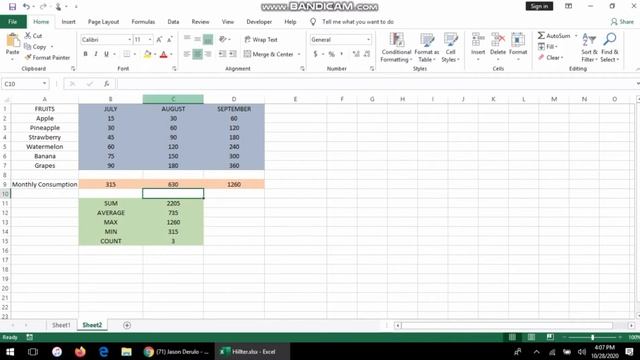
Task: Apply Percent Style format
Action: pyautogui.click(x=332, y=54)
